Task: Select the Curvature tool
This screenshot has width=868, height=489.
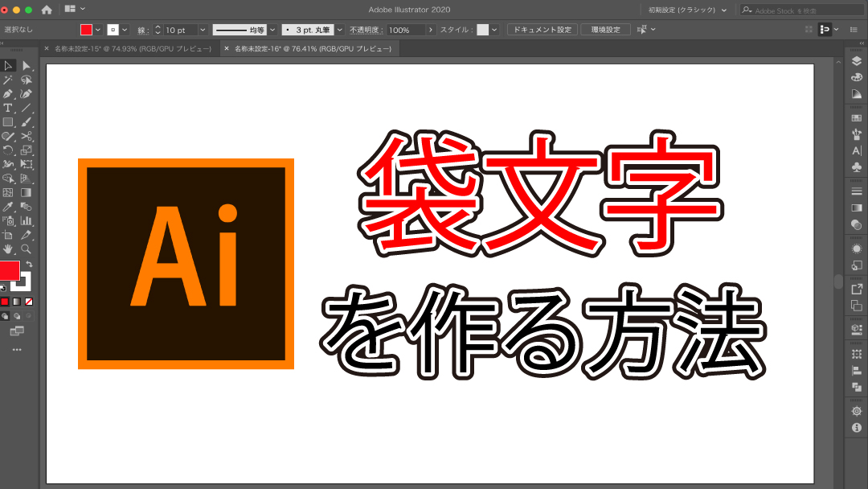Action: pyautogui.click(x=26, y=94)
